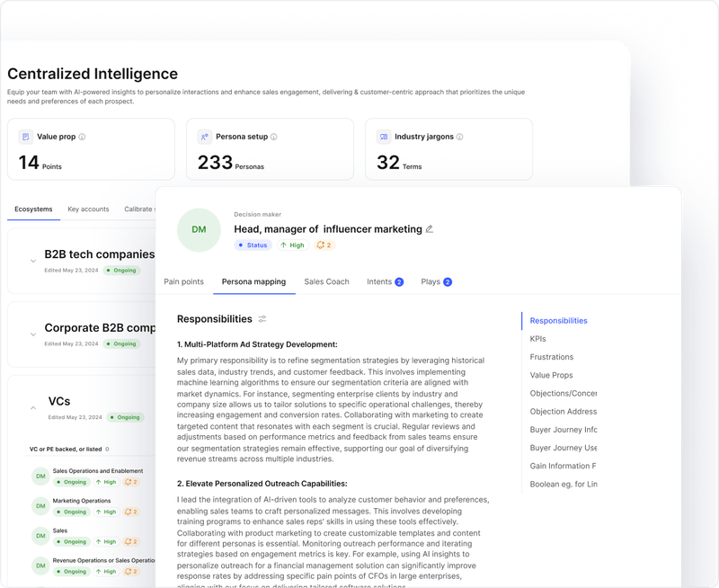Image resolution: width=719 pixels, height=588 pixels.
Task: Click the Value prop card icon
Action: tap(26, 137)
